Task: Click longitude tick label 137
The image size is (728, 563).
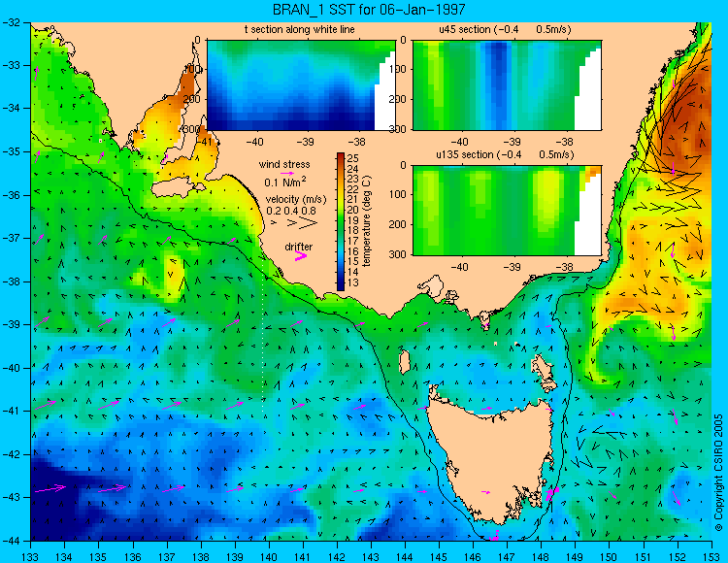Action: pos(167,556)
